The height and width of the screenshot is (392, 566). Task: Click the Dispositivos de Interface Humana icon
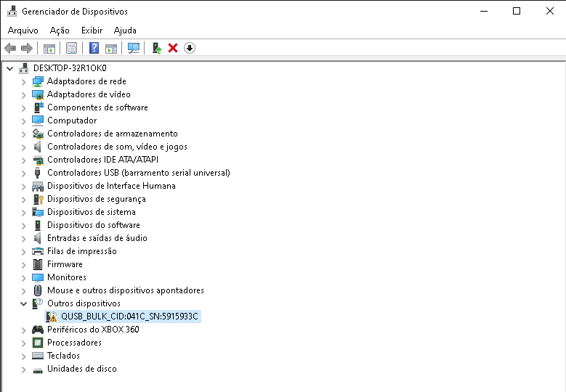click(x=38, y=186)
